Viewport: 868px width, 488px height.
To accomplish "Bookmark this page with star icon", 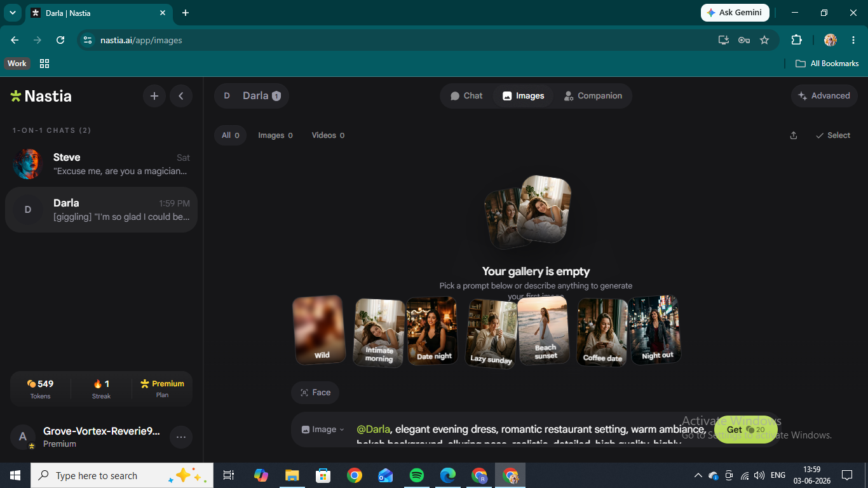I will [764, 40].
